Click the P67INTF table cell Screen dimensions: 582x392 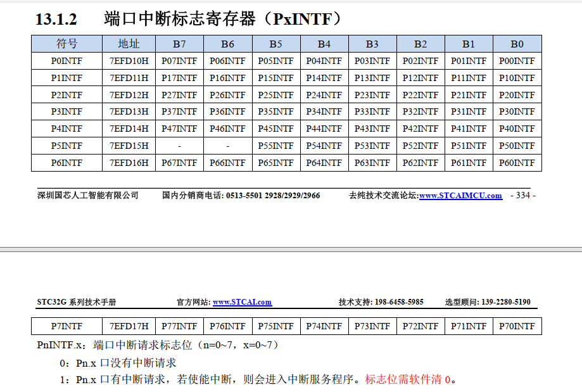179,163
